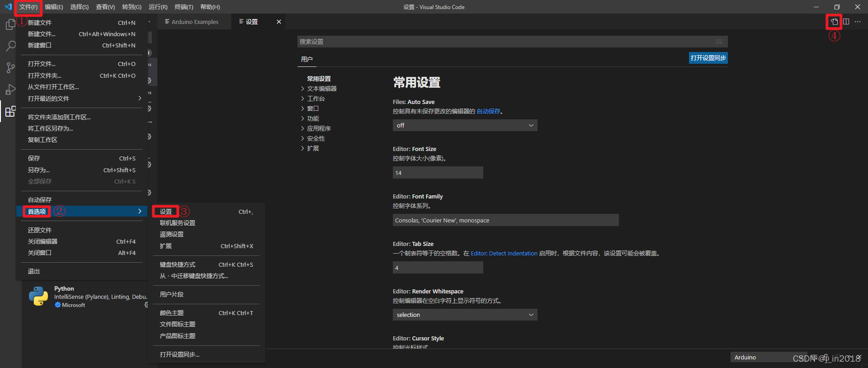Choose 保存 from the File menu

[x=81, y=158]
